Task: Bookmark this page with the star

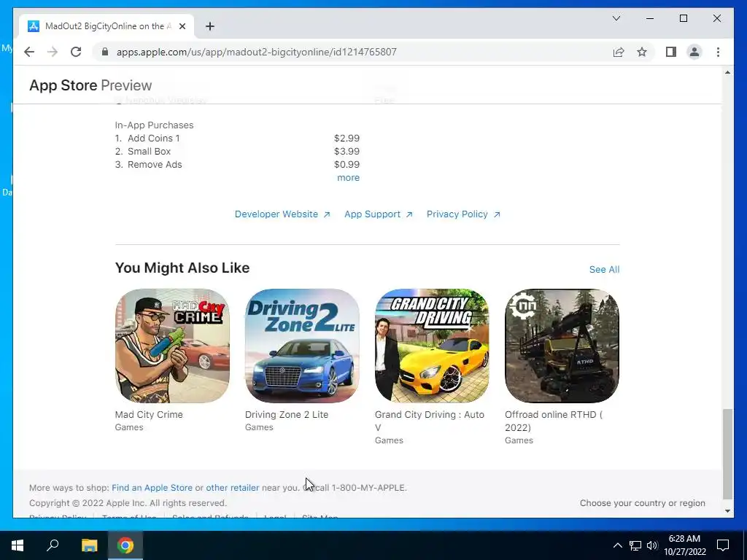Action: 642,52
